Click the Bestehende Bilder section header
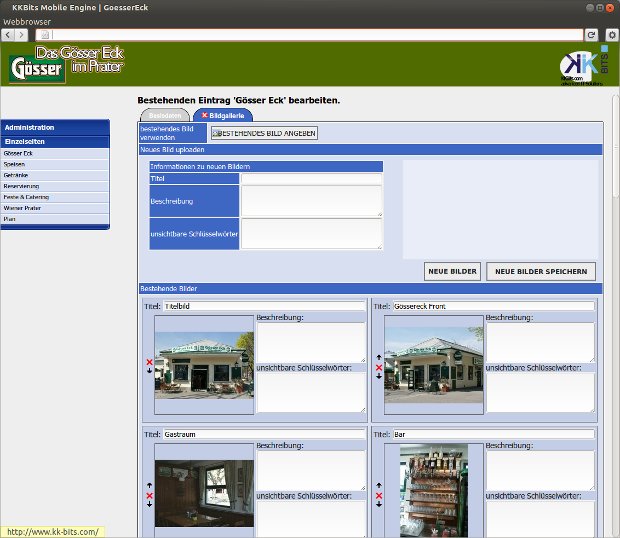The image size is (620, 538). (370, 289)
